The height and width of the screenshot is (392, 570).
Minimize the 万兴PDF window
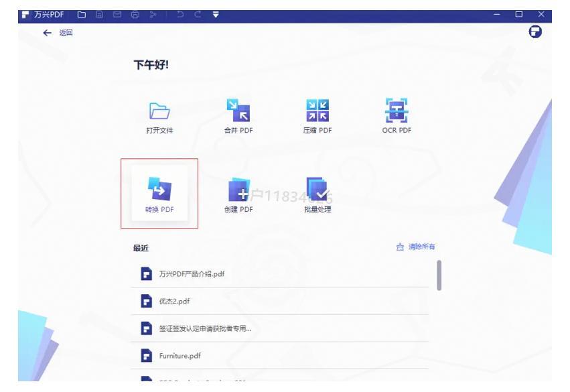497,14
